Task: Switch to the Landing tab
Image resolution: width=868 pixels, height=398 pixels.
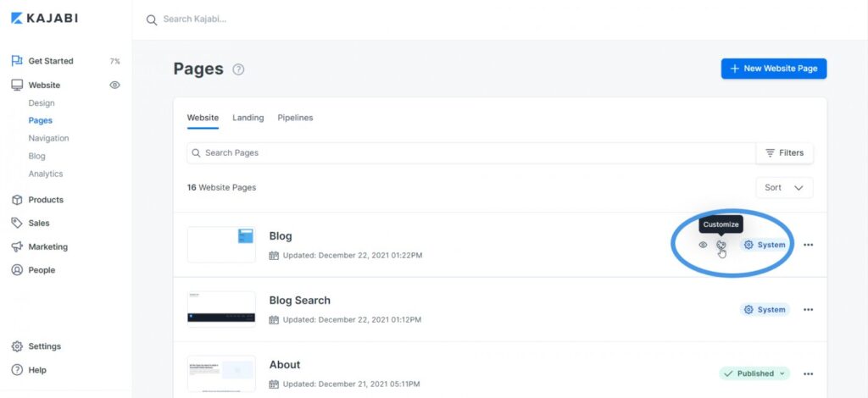Action: (x=248, y=118)
